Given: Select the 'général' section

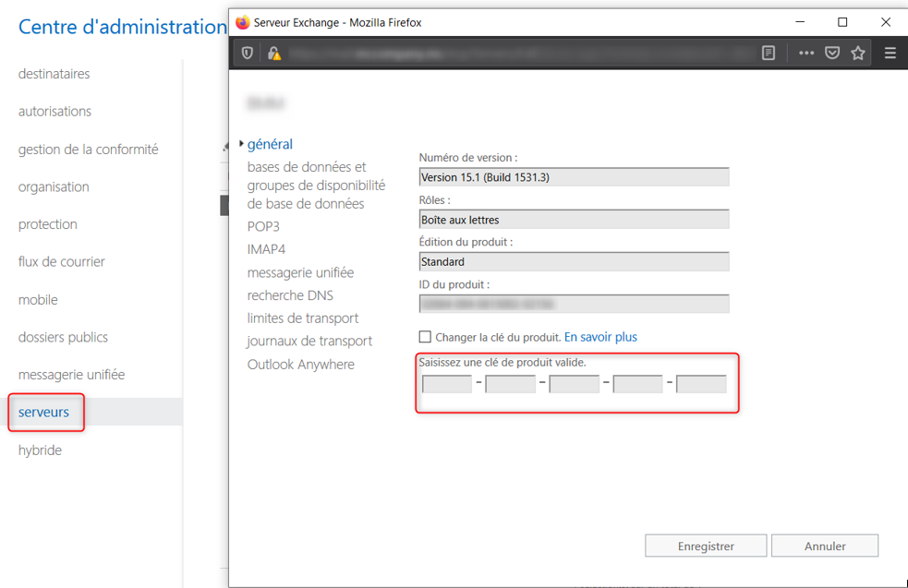Looking at the screenshot, I should [x=270, y=144].
